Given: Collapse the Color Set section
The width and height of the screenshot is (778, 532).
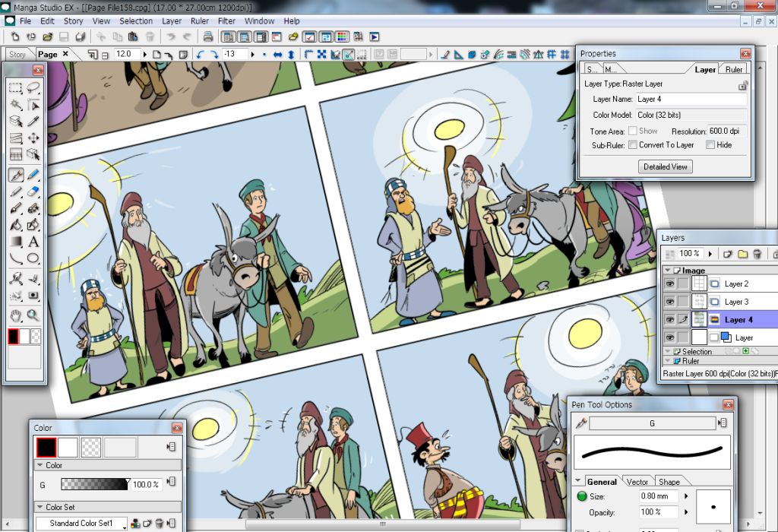Looking at the screenshot, I should [40, 507].
